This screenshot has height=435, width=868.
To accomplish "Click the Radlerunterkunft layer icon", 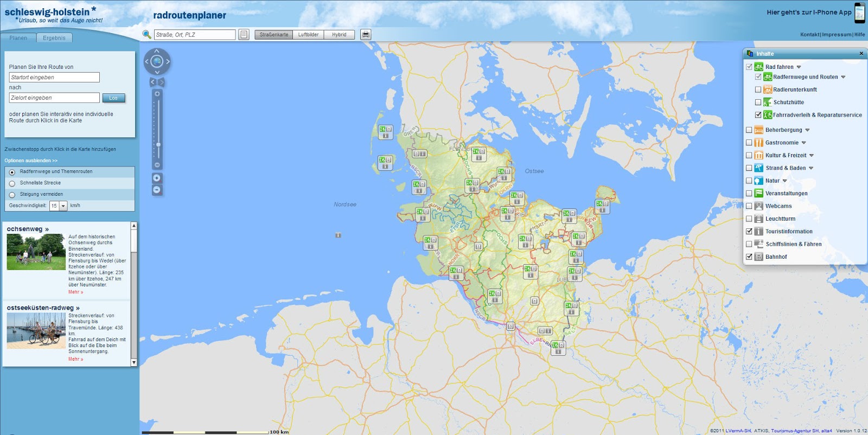I will pyautogui.click(x=768, y=89).
